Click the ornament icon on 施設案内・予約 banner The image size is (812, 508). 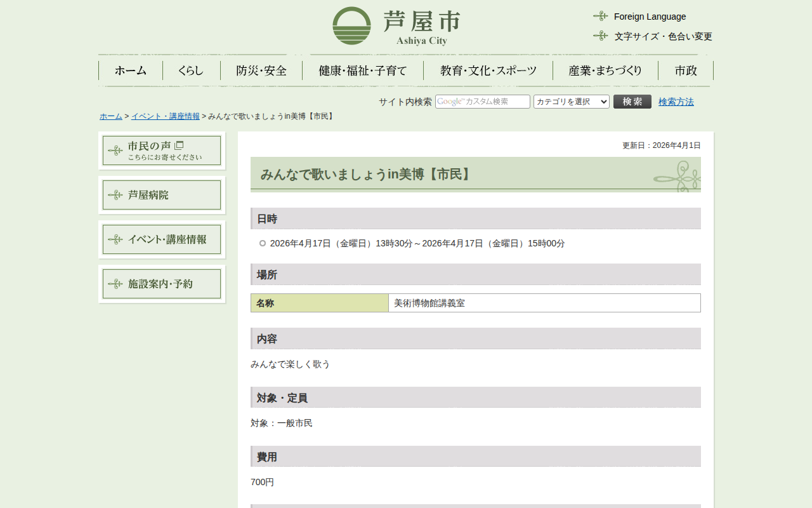(x=115, y=284)
